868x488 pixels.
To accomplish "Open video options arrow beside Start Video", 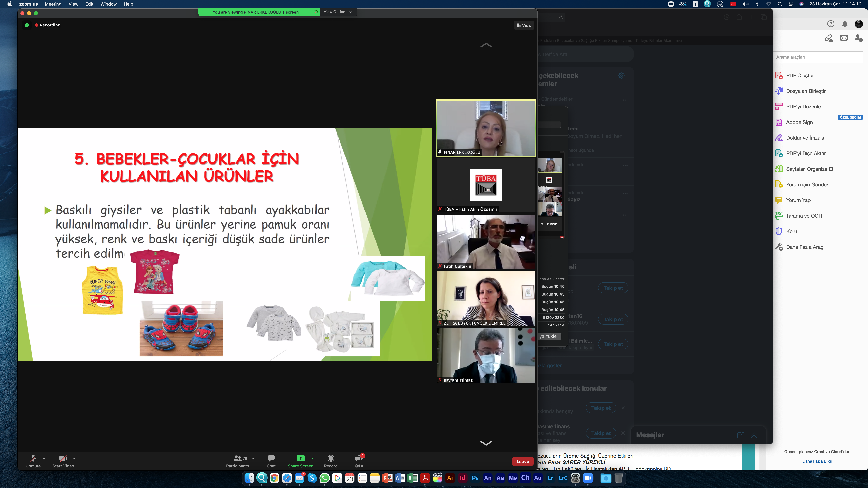I will [74, 458].
